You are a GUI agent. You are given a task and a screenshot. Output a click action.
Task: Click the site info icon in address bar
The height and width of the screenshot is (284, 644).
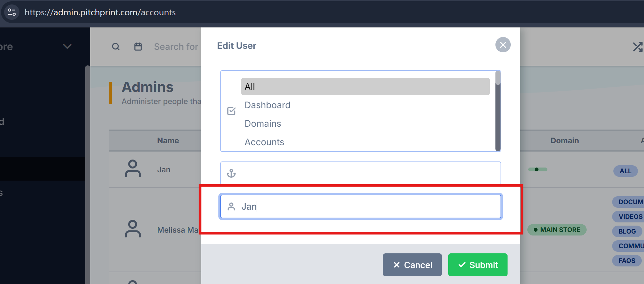12,12
